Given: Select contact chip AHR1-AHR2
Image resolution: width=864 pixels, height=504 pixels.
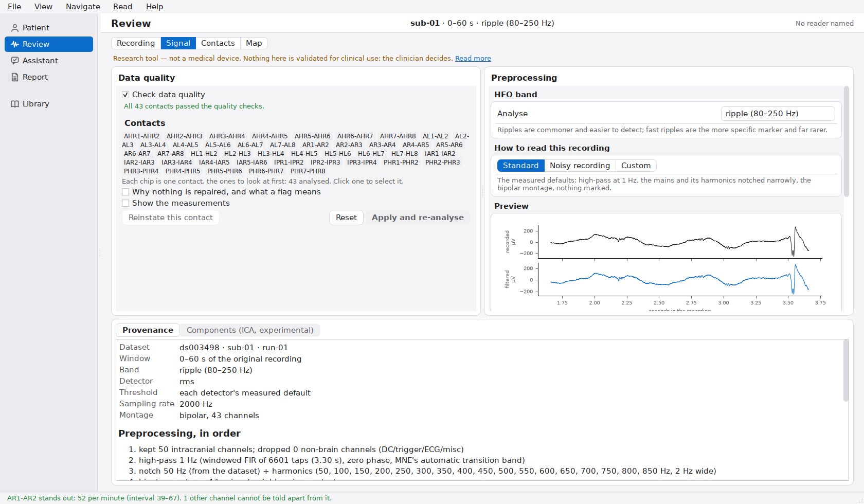Looking at the screenshot, I should coord(141,136).
